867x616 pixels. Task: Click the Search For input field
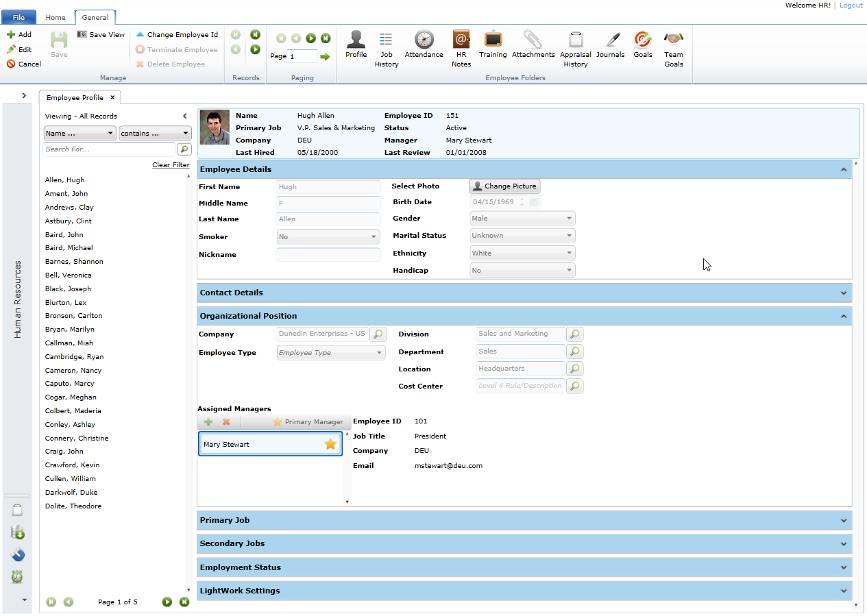pyautogui.click(x=110, y=149)
